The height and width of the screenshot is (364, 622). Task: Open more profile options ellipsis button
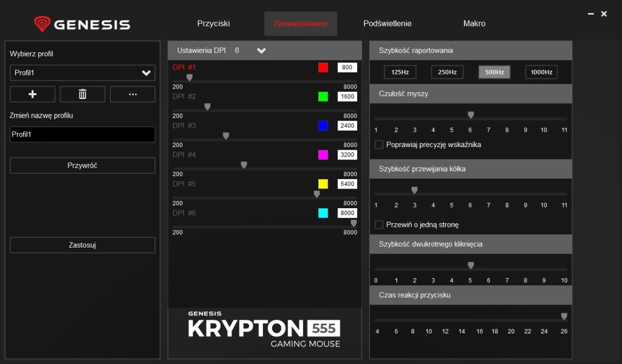click(x=133, y=94)
